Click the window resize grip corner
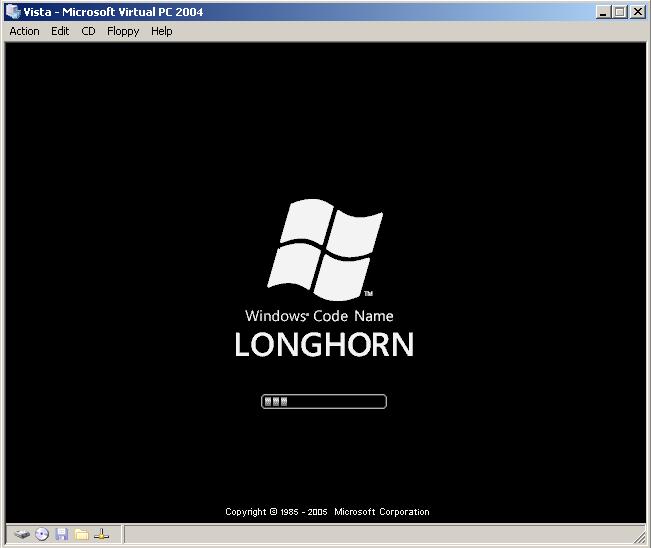This screenshot has width=651, height=548. point(640,537)
